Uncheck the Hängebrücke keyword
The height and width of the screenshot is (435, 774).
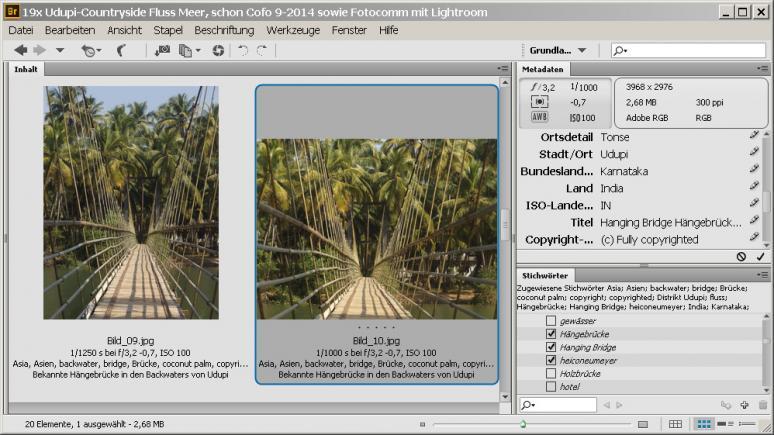pyautogui.click(x=551, y=334)
